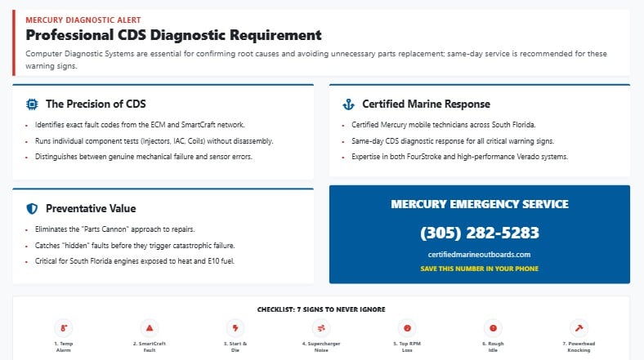Click the Mercury Diagnostic Alert label

click(83, 20)
